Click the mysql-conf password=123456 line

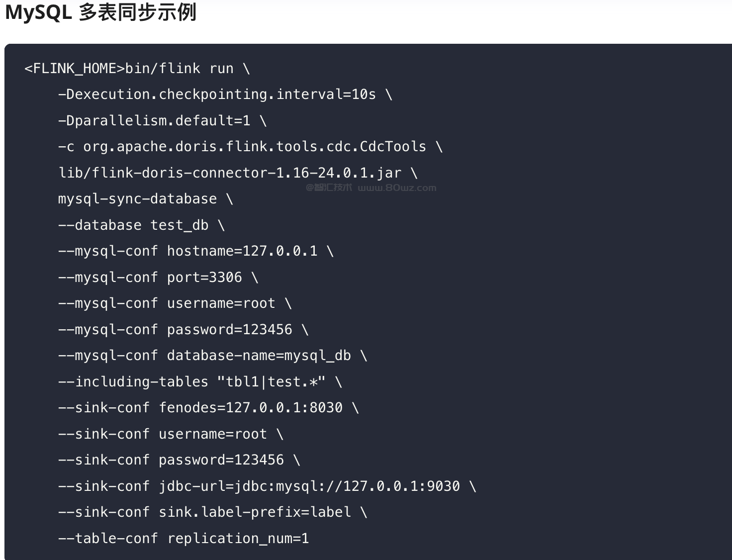(x=183, y=329)
